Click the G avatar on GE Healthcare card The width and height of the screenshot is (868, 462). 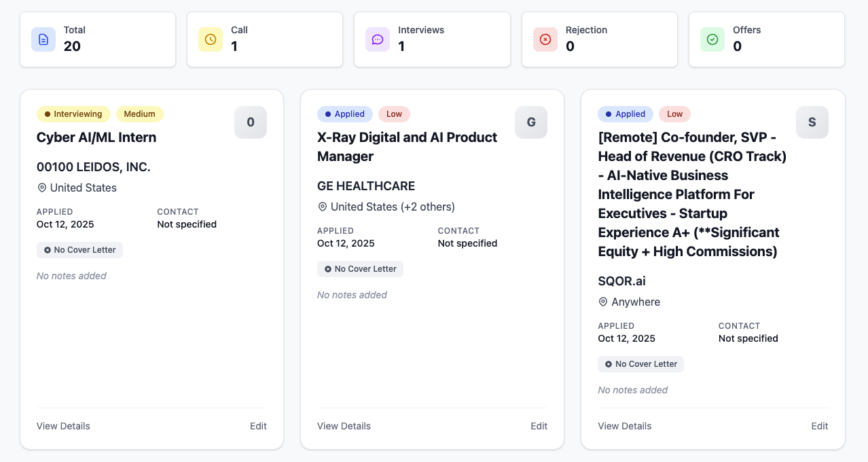[531, 122]
